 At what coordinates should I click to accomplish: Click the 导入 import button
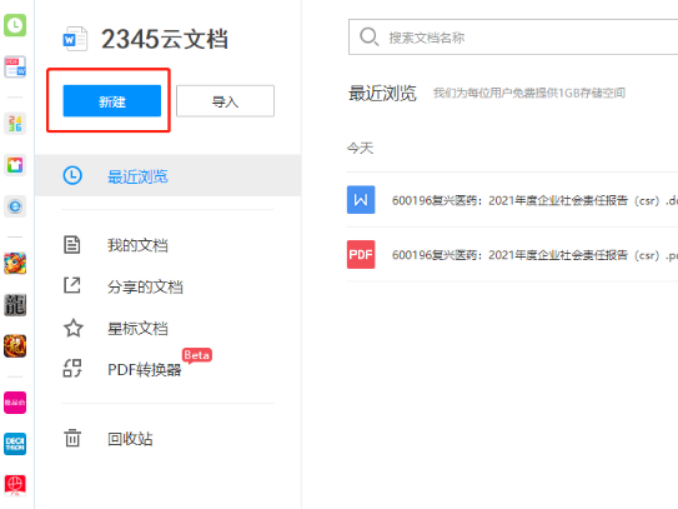point(225,101)
